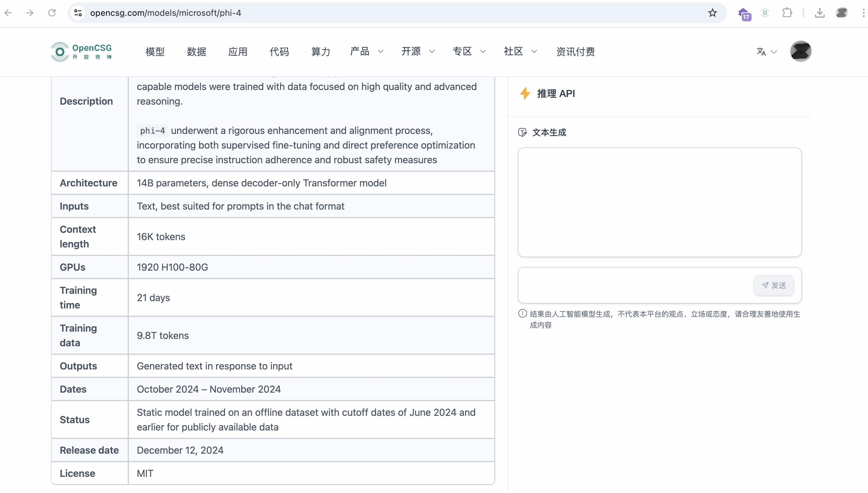This screenshot has height=493, width=868.
Task: Expand the 专区 dropdown menu
Action: 469,52
